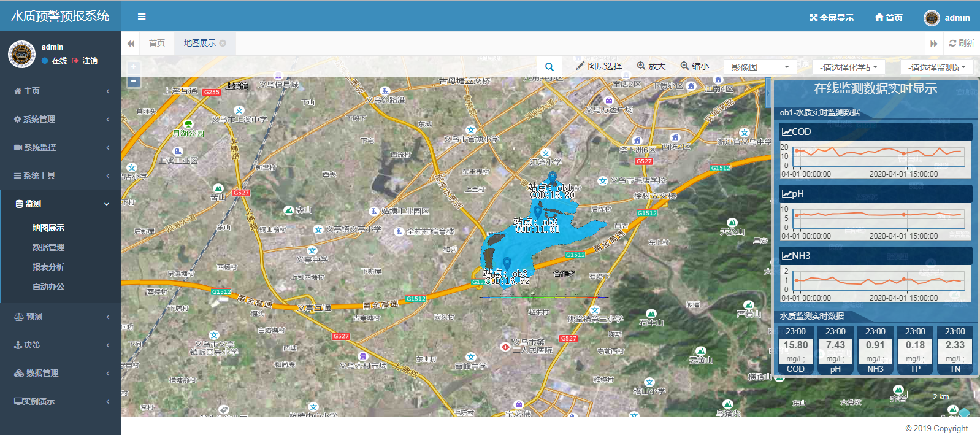Click the map minus zoom button
The height and width of the screenshot is (435, 980).
[134, 82]
